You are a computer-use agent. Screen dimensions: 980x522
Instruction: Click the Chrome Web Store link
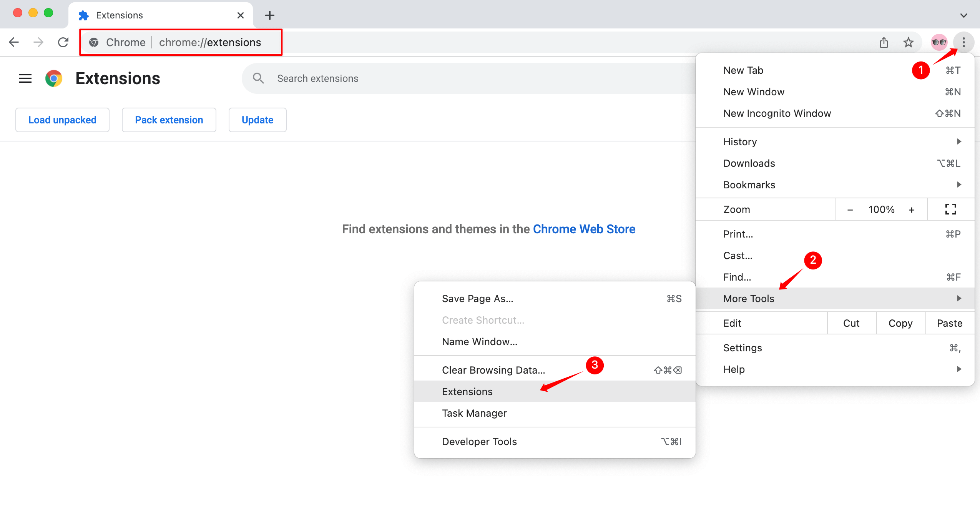point(583,228)
